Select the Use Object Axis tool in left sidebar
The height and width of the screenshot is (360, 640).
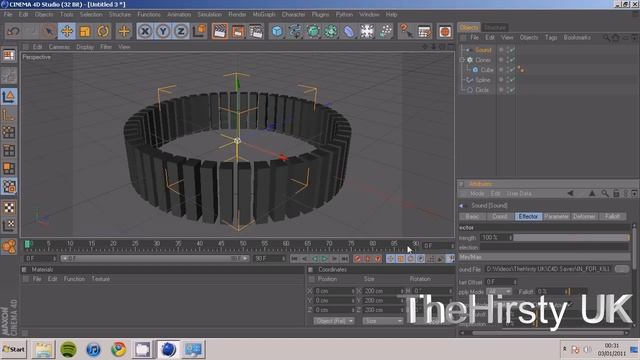[9, 115]
